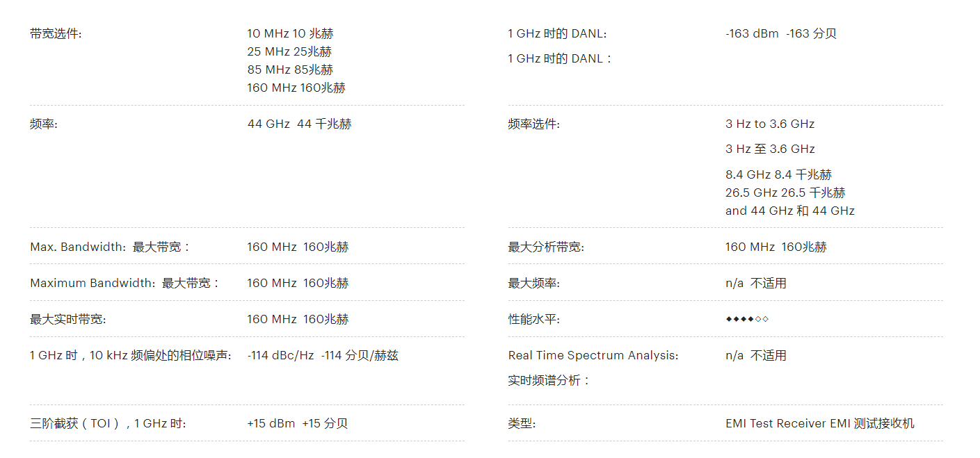Viewport: 980px width, 458px height.
Task: Select the 最大实时带宽 label
Action: [x=68, y=319]
